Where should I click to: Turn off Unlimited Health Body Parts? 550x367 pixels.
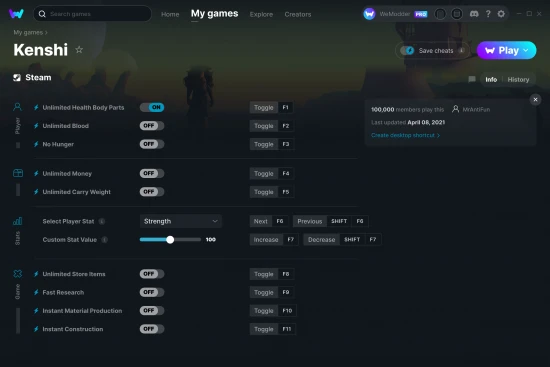tap(152, 107)
